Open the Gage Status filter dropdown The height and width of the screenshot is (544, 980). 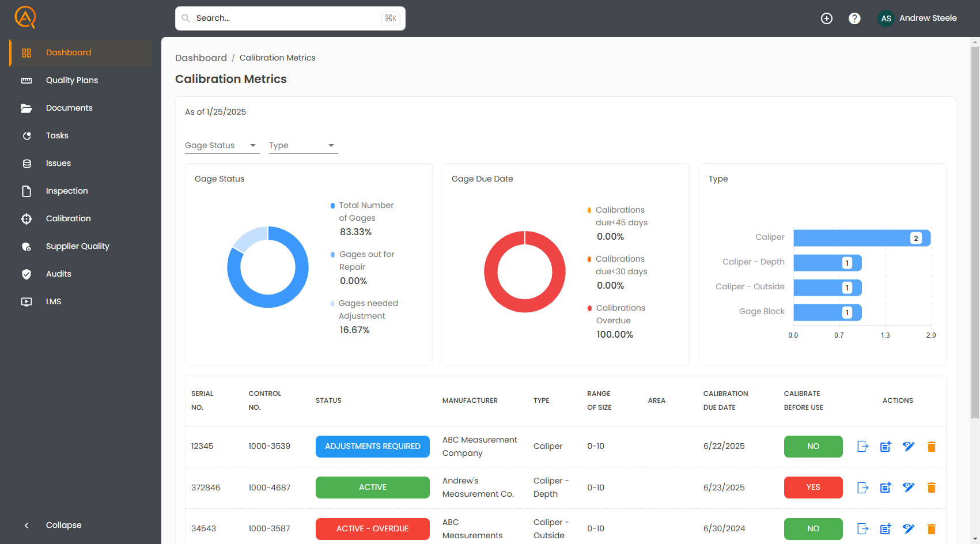pos(221,145)
